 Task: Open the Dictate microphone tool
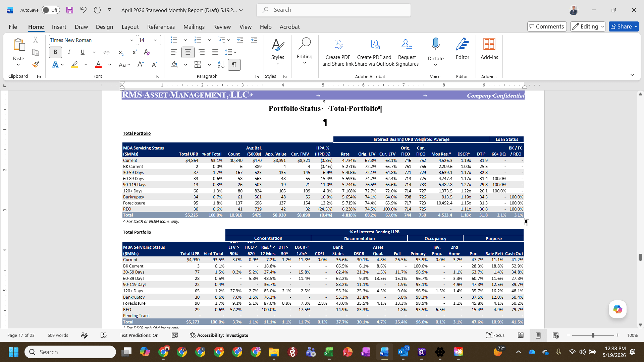tap(435, 49)
